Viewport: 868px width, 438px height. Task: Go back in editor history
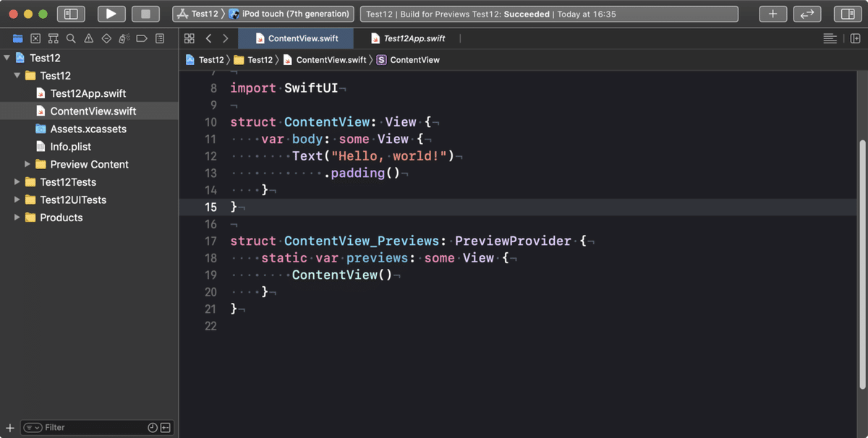[208, 38]
